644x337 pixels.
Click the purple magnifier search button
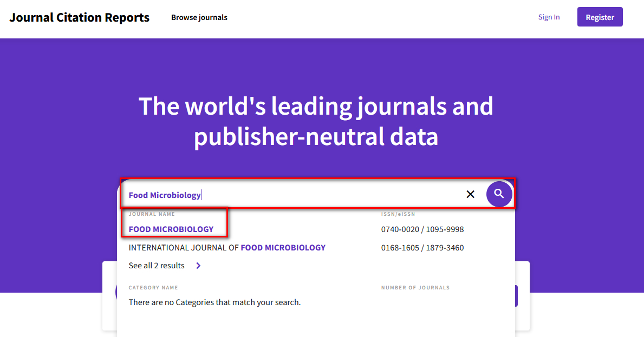coord(499,194)
